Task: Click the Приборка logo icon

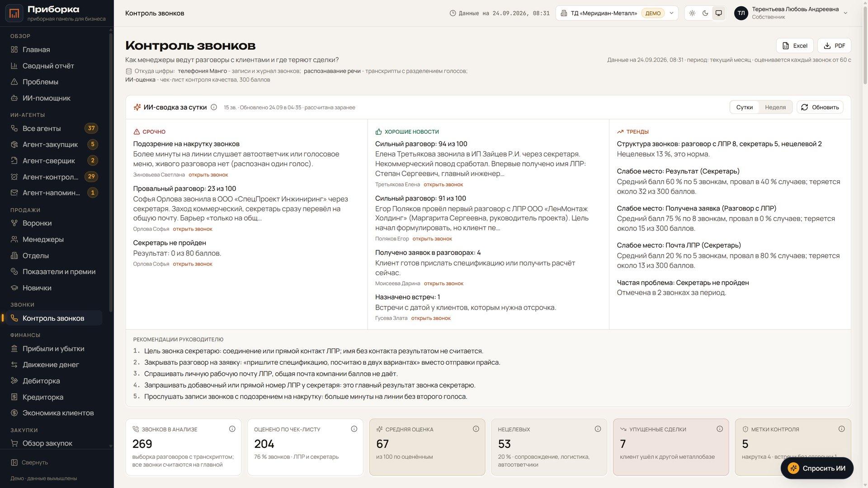Action: [14, 14]
